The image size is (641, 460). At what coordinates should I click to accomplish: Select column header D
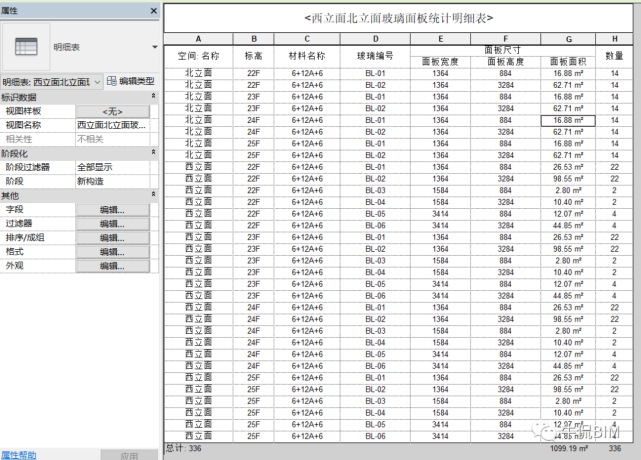(x=375, y=39)
